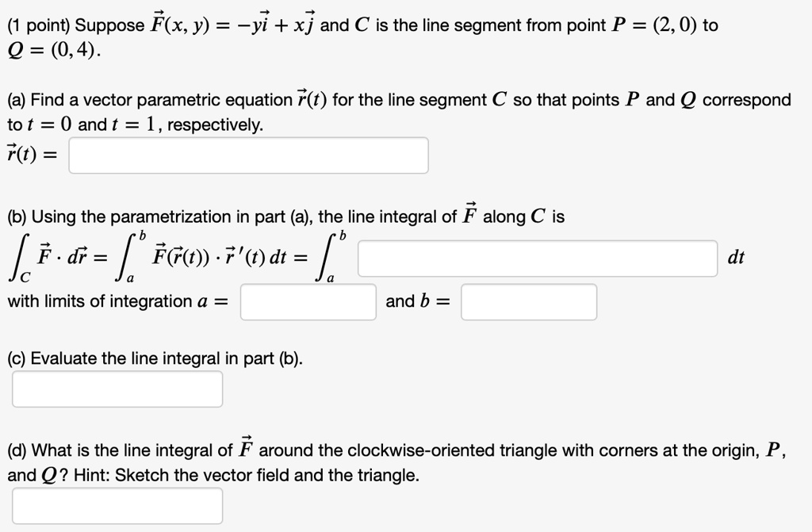Click the empty box following the r(t) = label
The image size is (812, 532).
click(x=248, y=155)
